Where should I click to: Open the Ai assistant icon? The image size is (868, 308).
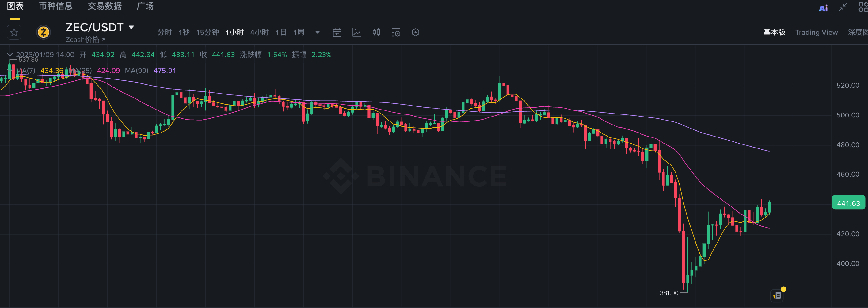tap(823, 8)
